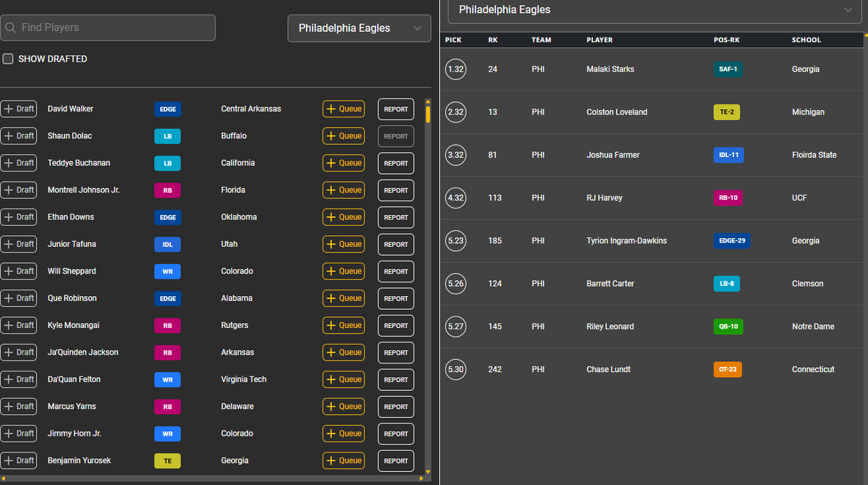Click the 5.30 pick circle for Chase Lundt
868x485 pixels.
click(456, 369)
